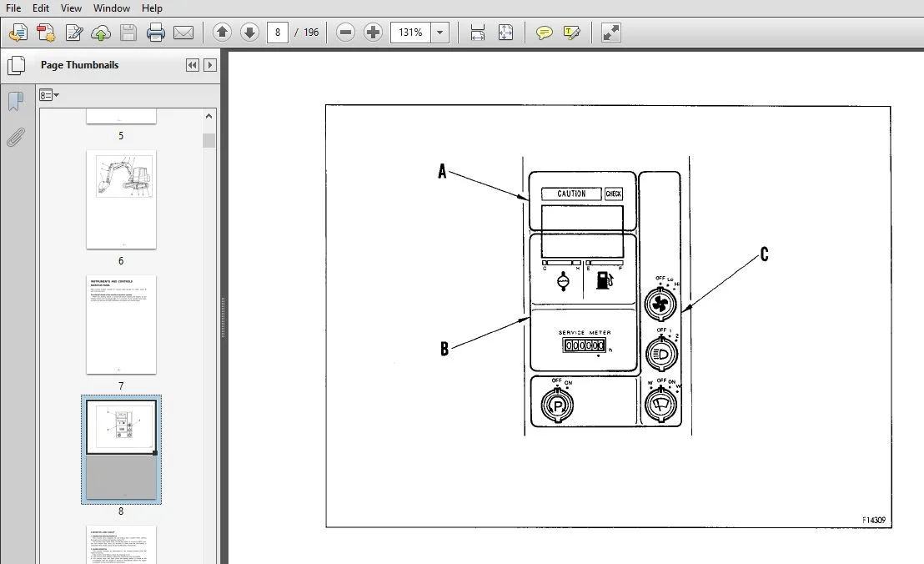The height and width of the screenshot is (564, 924).
Task: Click the Create PDF toolbar icon
Action: coord(46,33)
